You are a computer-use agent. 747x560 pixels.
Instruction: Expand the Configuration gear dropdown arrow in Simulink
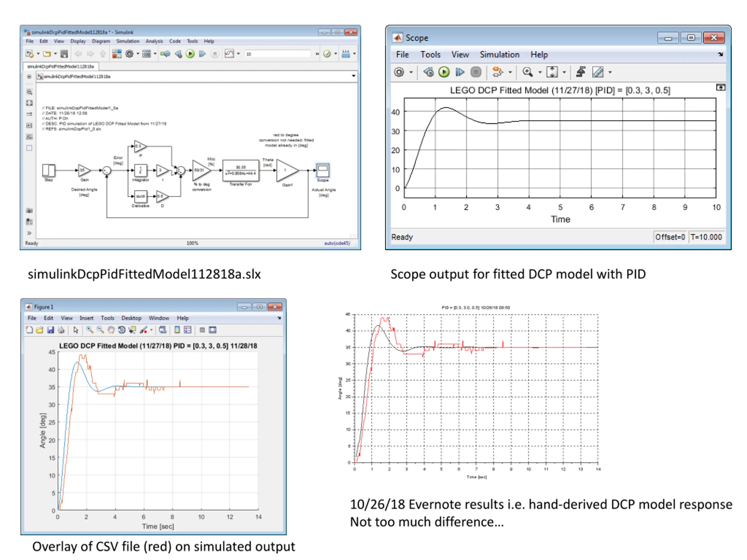[x=138, y=54]
